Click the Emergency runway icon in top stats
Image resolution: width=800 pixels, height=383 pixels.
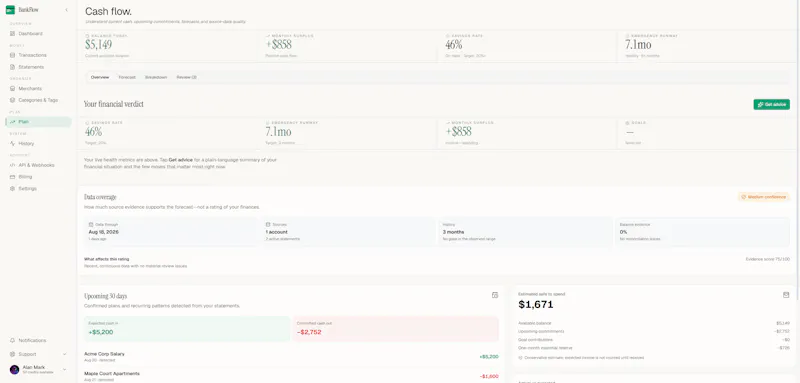tap(628, 36)
